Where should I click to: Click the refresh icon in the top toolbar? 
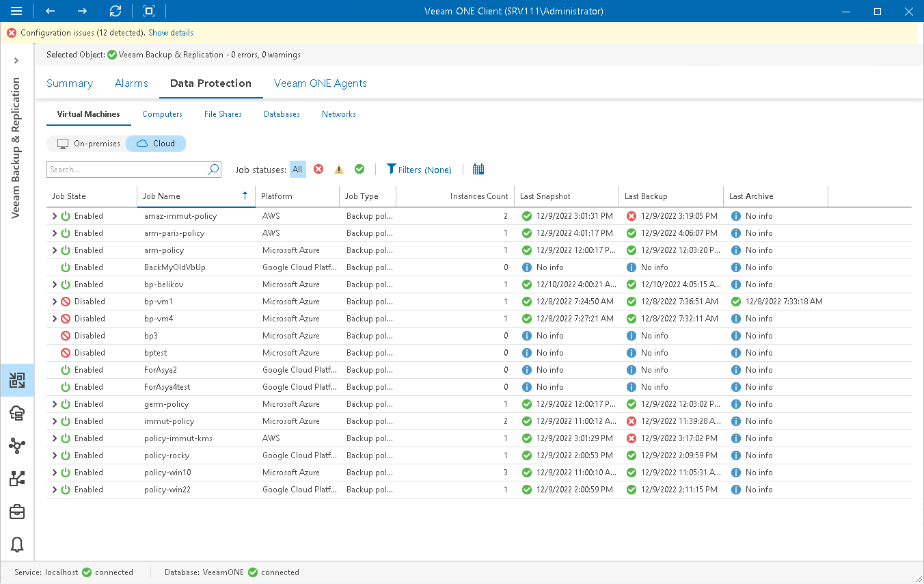[x=116, y=11]
